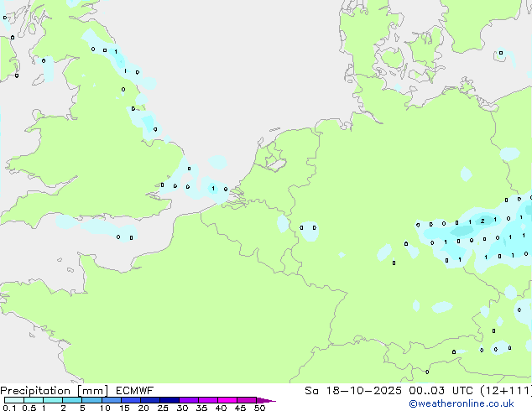This screenshot has width=532, height=411.
Task: Click the 'Sa 18-10-2025' date text
Action: point(353,391)
